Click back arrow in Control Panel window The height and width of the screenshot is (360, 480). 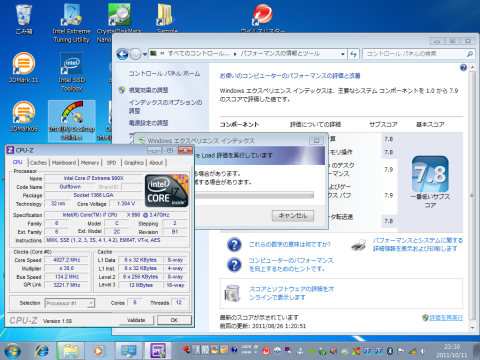pyautogui.click(x=122, y=54)
